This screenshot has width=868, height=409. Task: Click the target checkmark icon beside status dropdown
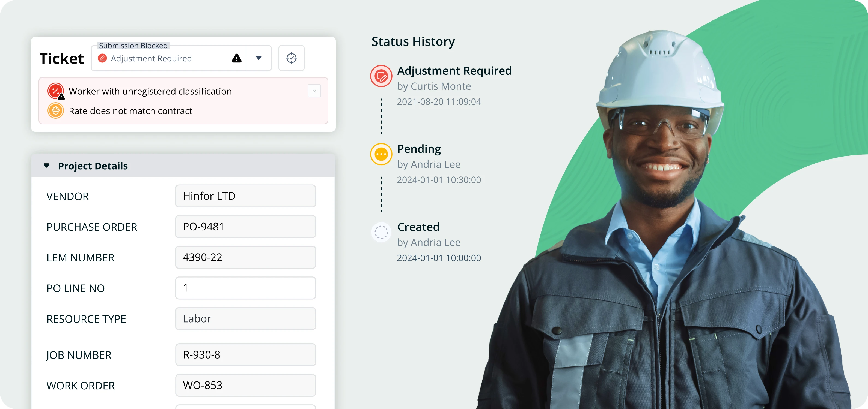point(291,58)
